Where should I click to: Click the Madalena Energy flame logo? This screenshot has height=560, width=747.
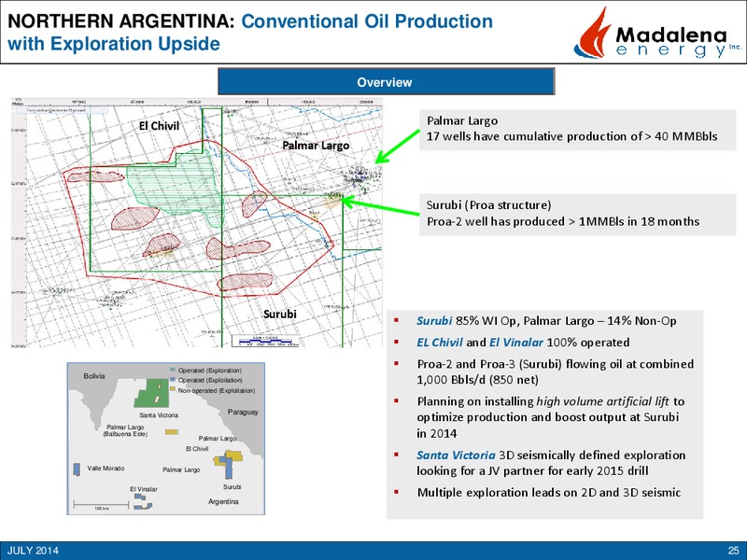click(x=593, y=33)
